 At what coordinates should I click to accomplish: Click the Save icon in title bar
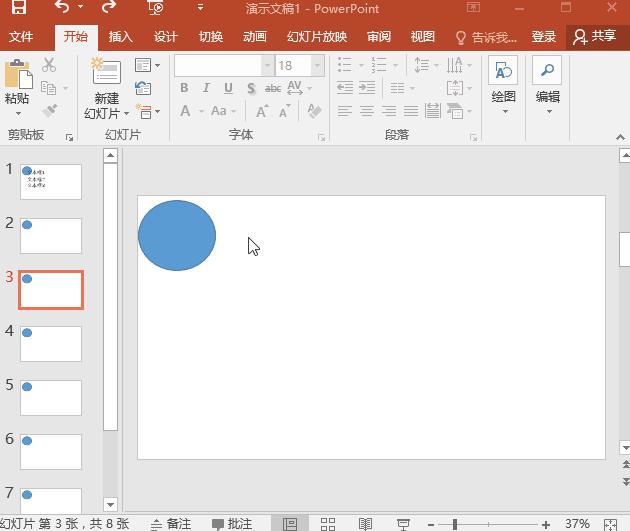pyautogui.click(x=19, y=8)
